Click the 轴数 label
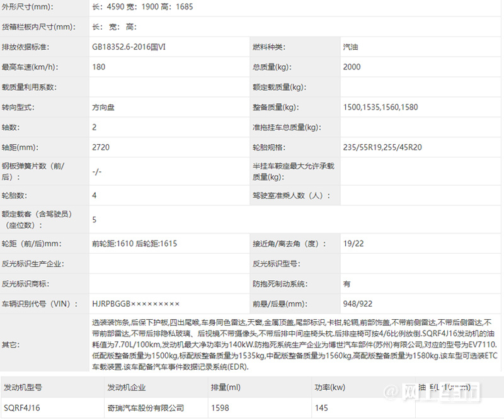 coord(11,127)
